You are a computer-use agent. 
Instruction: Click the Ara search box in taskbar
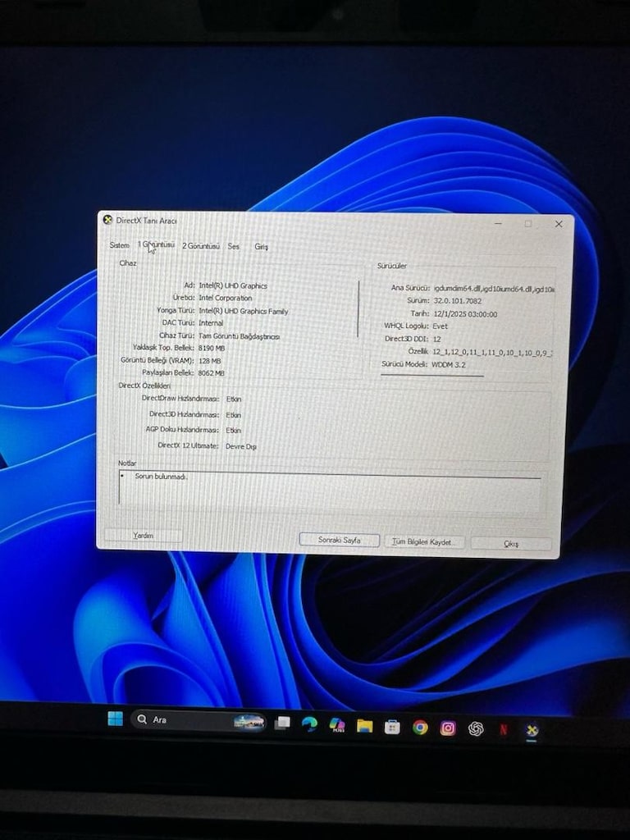(x=199, y=720)
